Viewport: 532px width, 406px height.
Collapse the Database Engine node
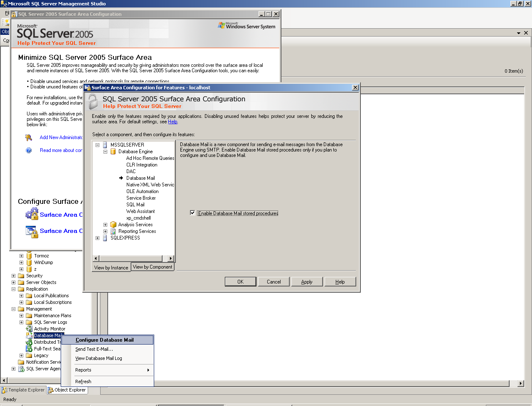coord(105,152)
